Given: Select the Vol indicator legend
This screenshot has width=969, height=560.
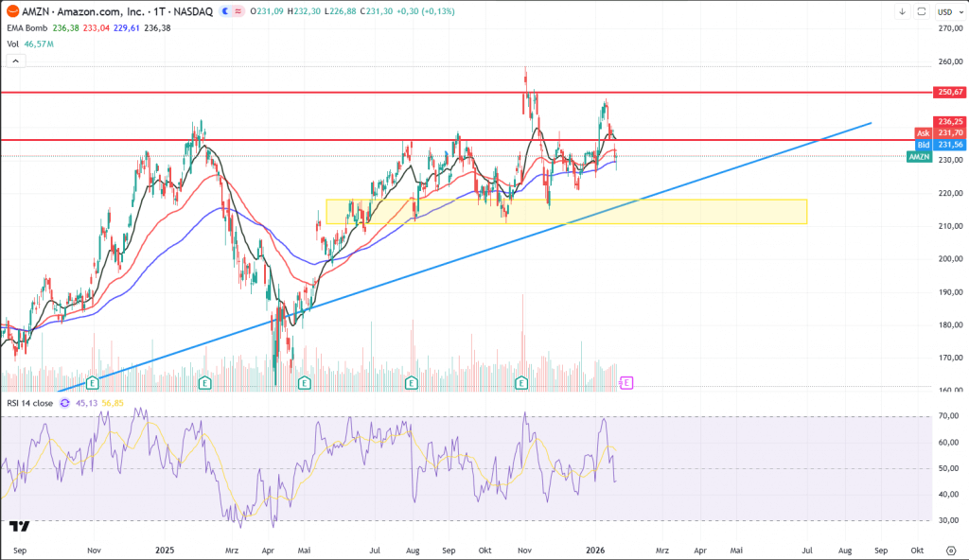Looking at the screenshot, I should [14, 44].
